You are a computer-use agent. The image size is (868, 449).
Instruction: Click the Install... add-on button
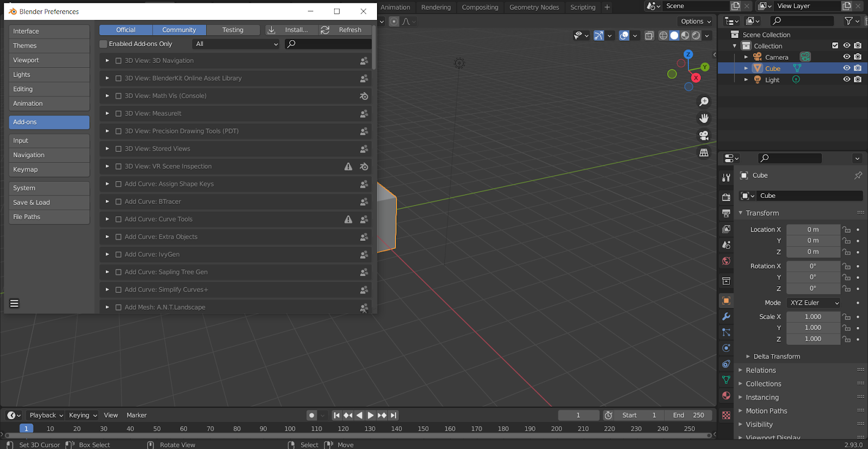point(290,30)
